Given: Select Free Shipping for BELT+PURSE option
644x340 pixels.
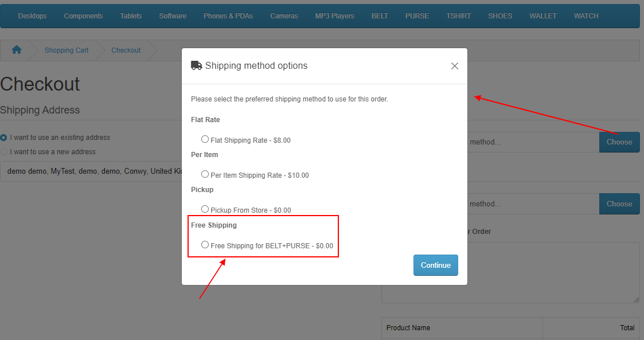Looking at the screenshot, I should pyautogui.click(x=205, y=245).
